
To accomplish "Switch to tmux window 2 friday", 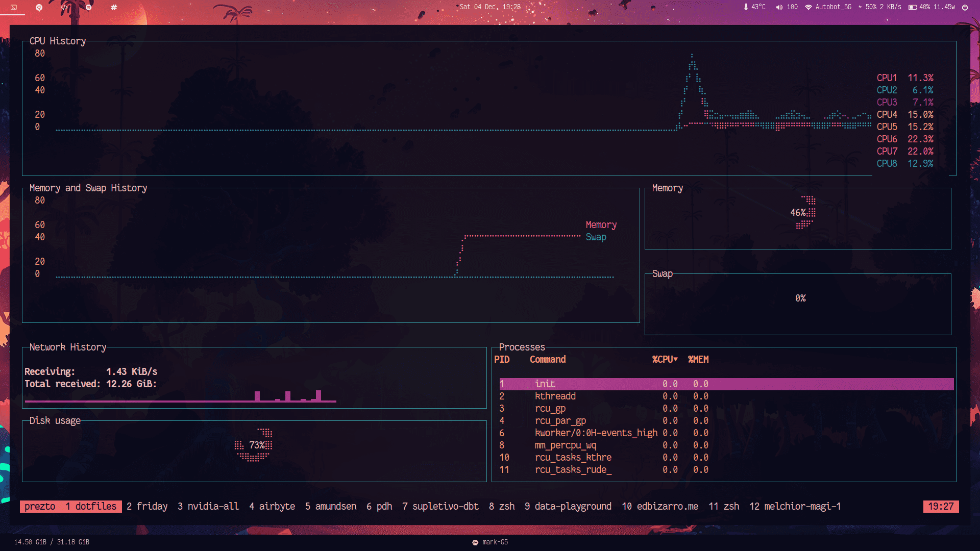I will [147, 506].
